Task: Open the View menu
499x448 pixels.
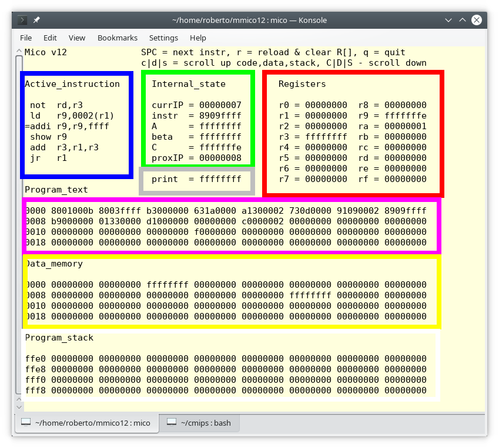Action: (x=77, y=38)
